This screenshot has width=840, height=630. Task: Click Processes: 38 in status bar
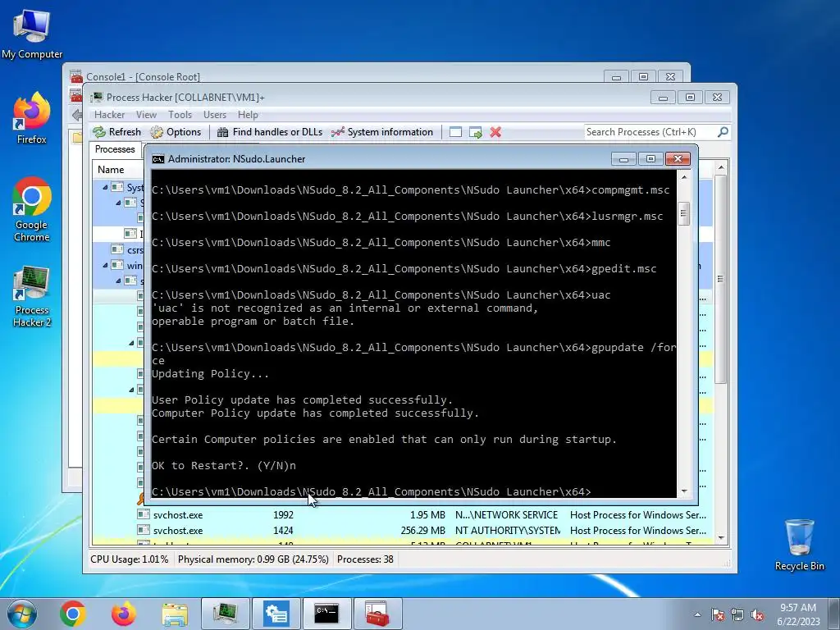click(365, 559)
